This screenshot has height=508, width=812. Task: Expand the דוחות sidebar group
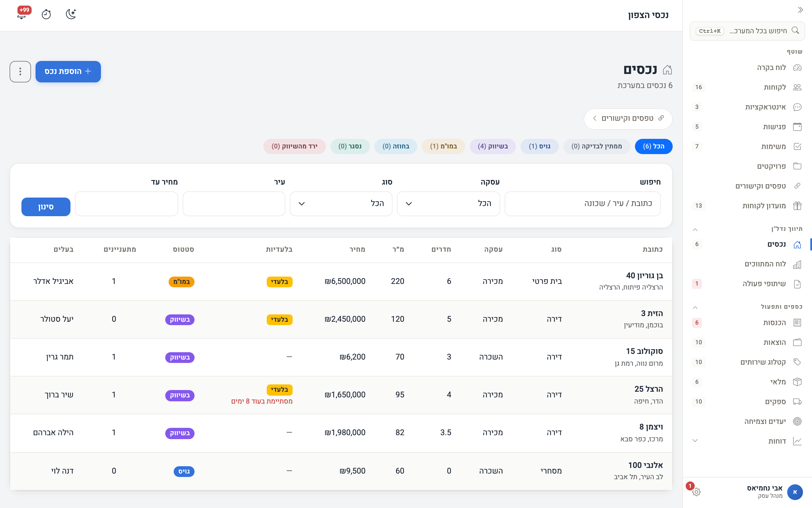pos(747,441)
